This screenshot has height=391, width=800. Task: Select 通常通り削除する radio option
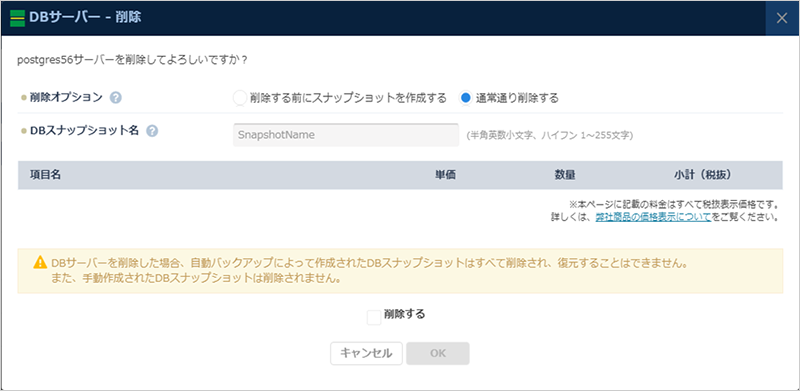[465, 98]
